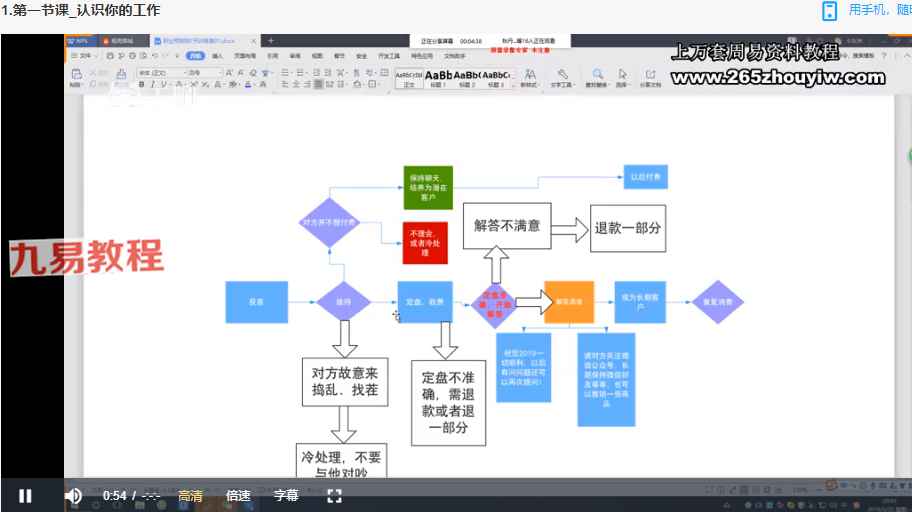Toggle underline formatting in the ribbon
The width and height of the screenshot is (912, 512).
point(165,85)
